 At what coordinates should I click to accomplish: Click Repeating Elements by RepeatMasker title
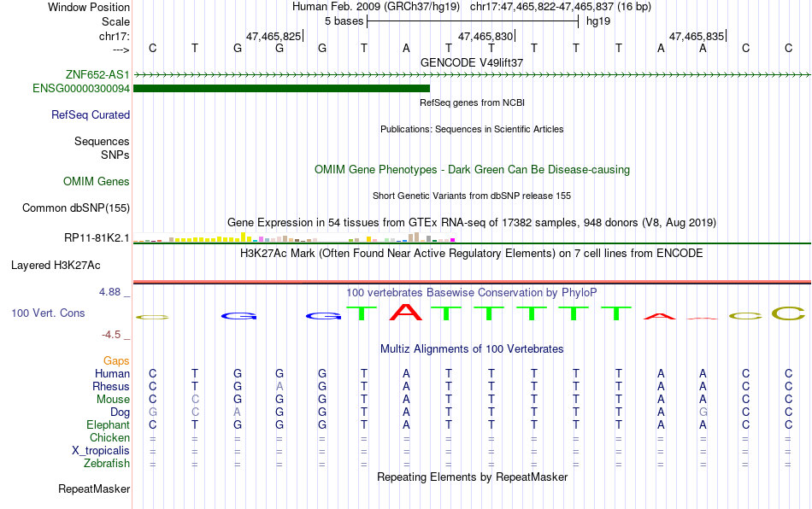473,477
